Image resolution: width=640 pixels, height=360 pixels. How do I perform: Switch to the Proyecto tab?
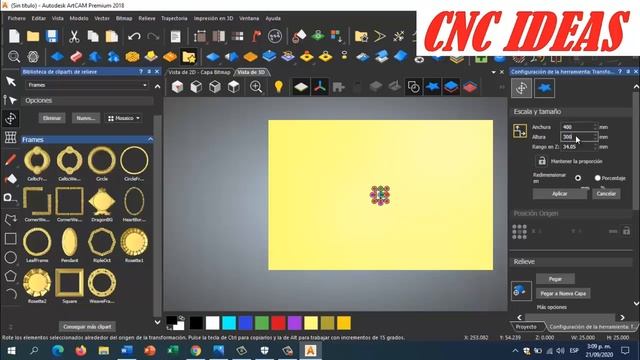point(526,327)
